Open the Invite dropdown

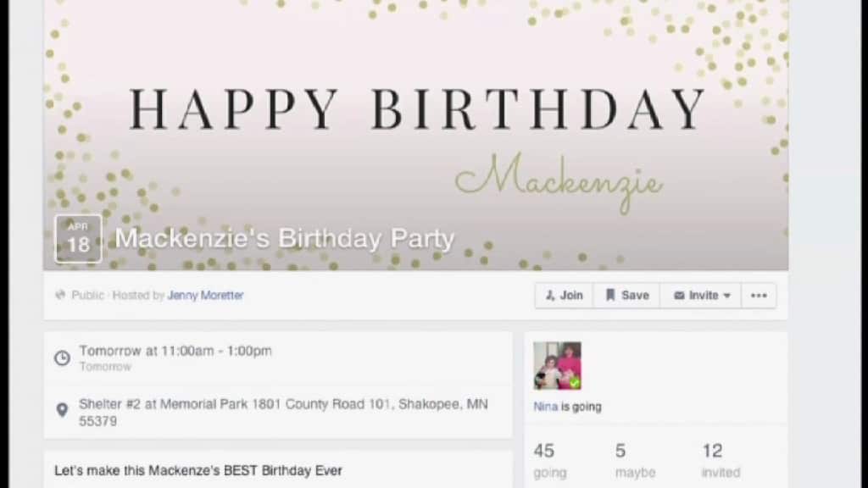pos(701,296)
